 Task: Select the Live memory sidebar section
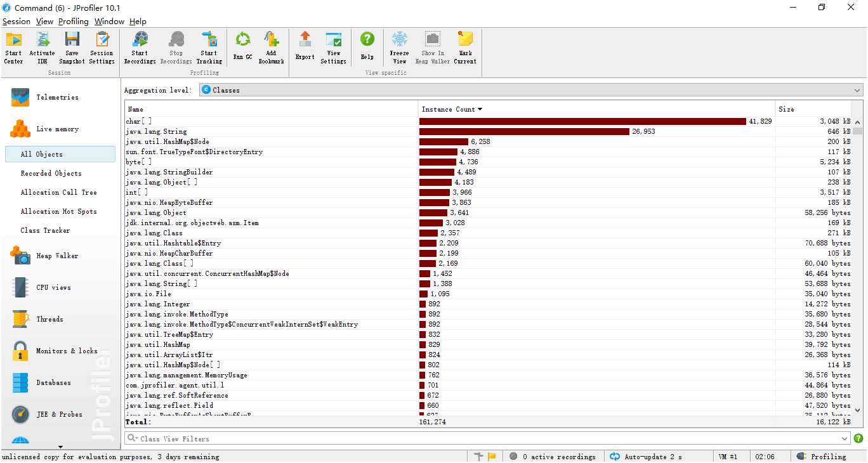(58, 129)
